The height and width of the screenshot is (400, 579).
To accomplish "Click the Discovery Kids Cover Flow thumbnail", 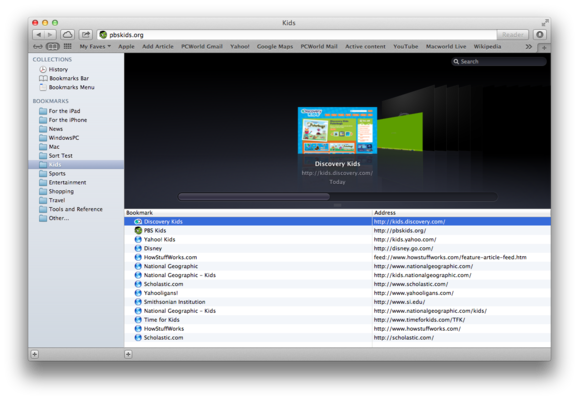I will (338, 130).
